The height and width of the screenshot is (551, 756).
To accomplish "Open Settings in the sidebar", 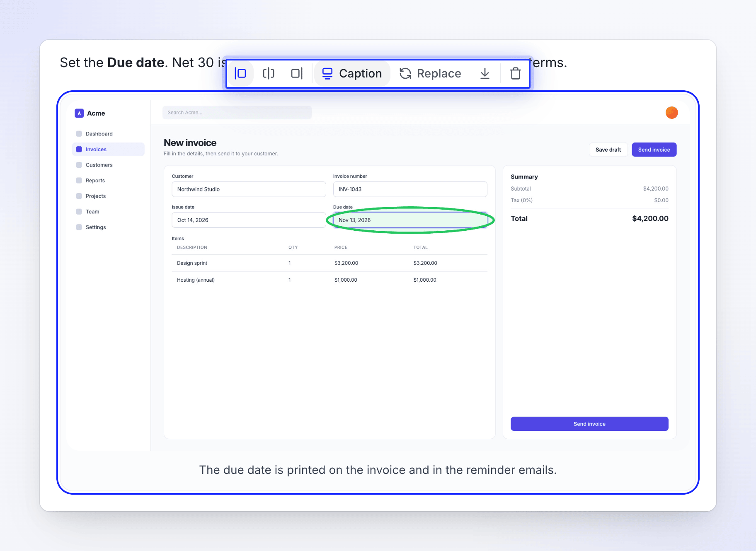I will (108, 227).
